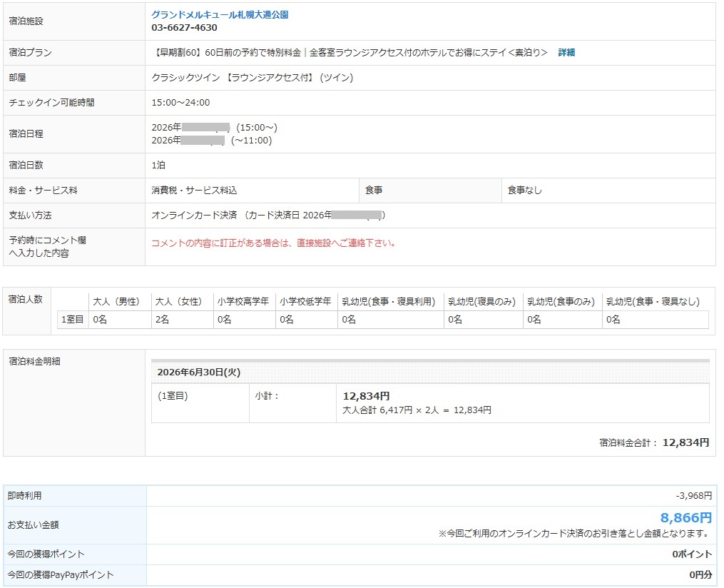Click the red コメントの内容に訂正がある場合 notice

click(x=274, y=243)
